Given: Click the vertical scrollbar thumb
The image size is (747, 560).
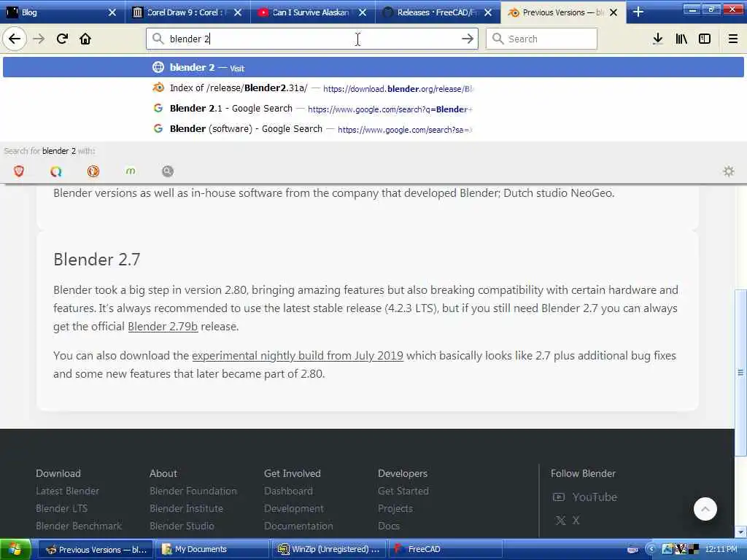Looking at the screenshot, I should [x=741, y=373].
